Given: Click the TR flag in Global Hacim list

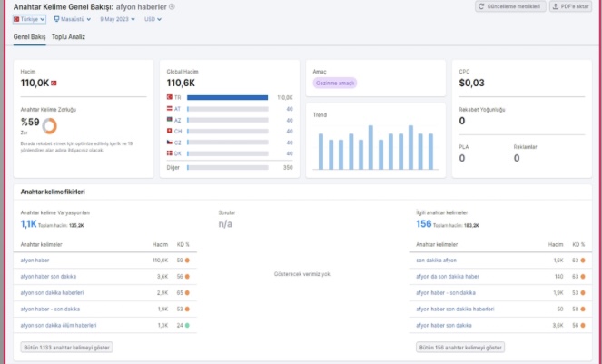Looking at the screenshot, I should coord(169,97).
